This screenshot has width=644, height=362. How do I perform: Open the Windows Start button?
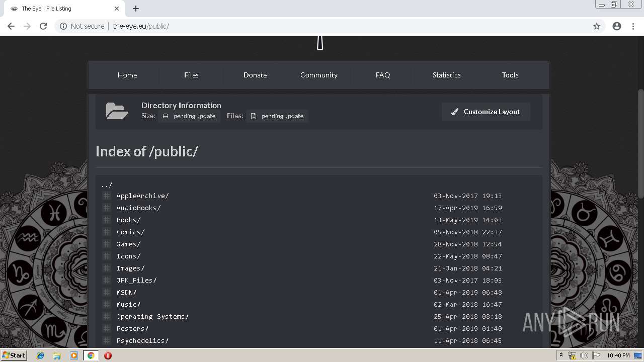tap(14, 355)
